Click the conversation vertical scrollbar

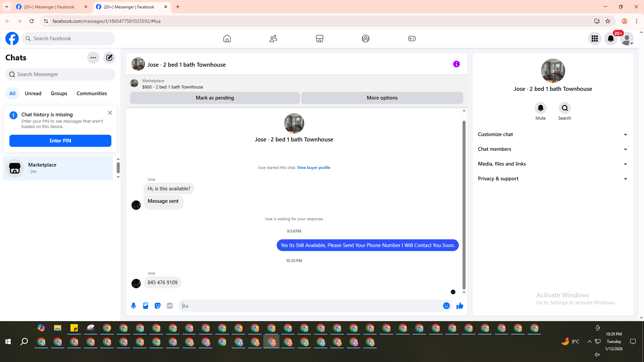tap(464, 204)
